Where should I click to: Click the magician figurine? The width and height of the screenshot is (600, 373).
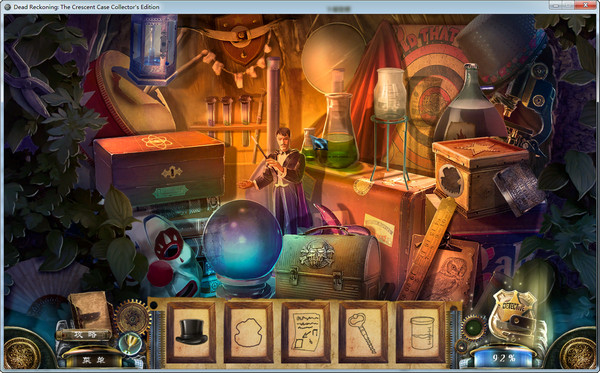(279, 179)
